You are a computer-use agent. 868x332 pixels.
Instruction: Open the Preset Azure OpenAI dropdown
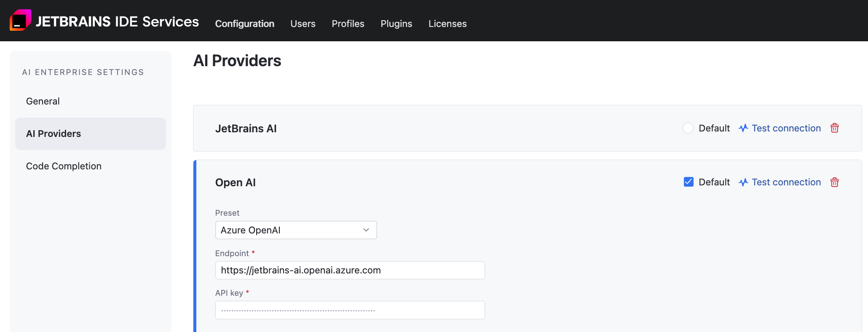point(291,230)
